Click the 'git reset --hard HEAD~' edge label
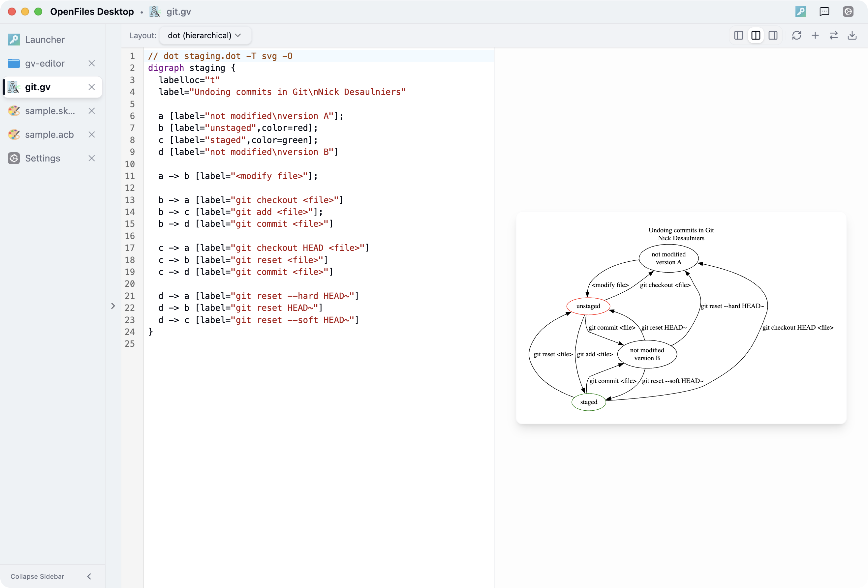 (x=732, y=306)
